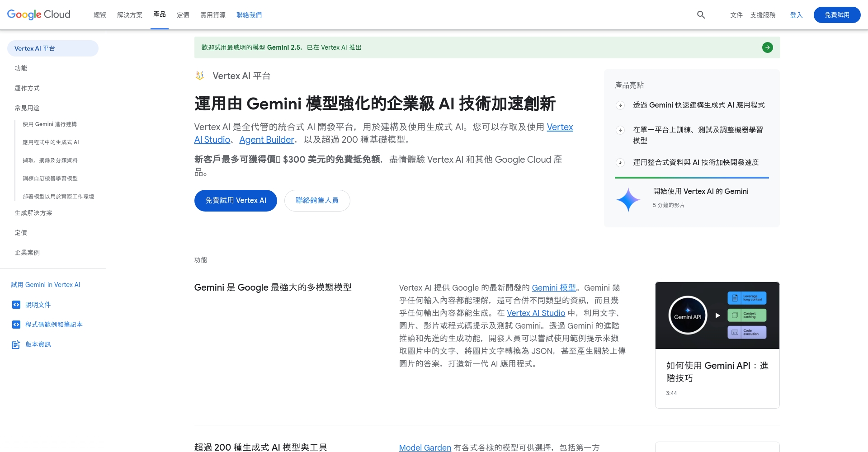Click the Vertex AI platform logo icon

200,75
